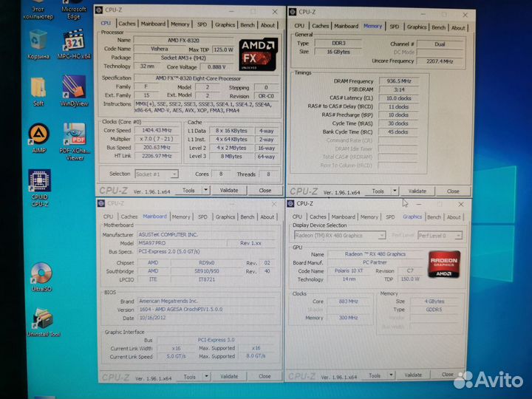This screenshot has width=532, height=399.
Task: Open Memory tab in Mainboard window
Action: tap(181, 216)
